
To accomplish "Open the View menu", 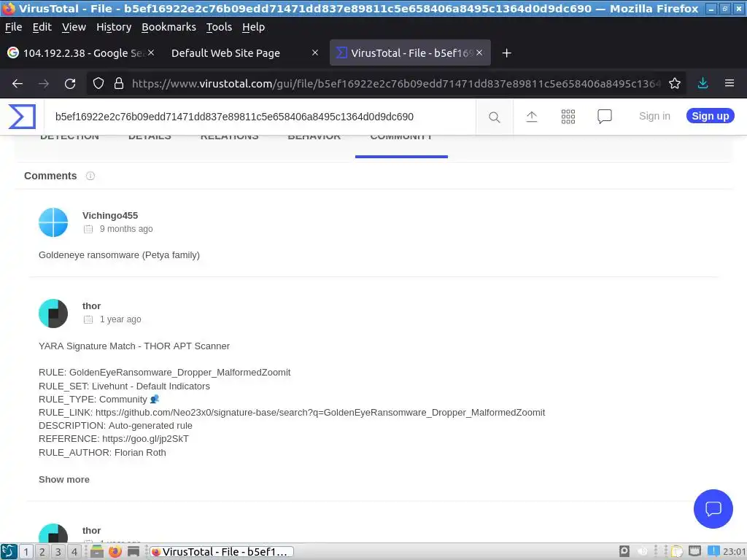I will point(74,27).
